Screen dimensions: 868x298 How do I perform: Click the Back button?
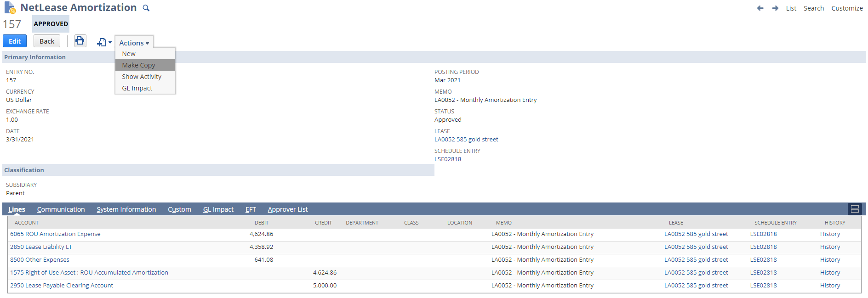click(47, 41)
